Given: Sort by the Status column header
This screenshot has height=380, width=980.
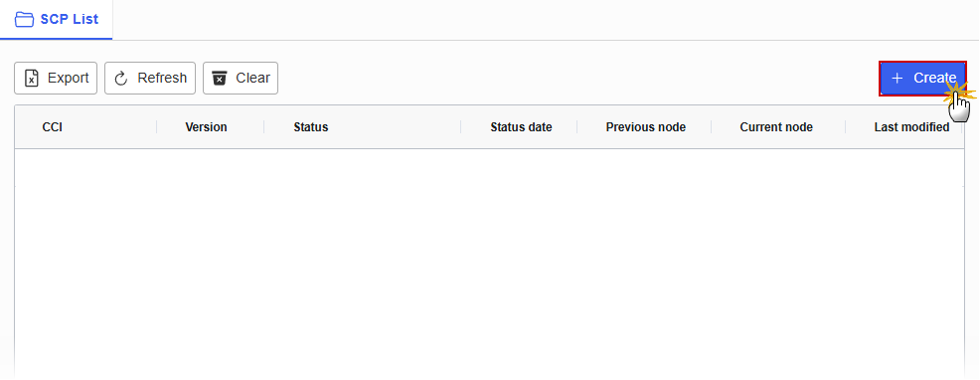Looking at the screenshot, I should click(311, 127).
